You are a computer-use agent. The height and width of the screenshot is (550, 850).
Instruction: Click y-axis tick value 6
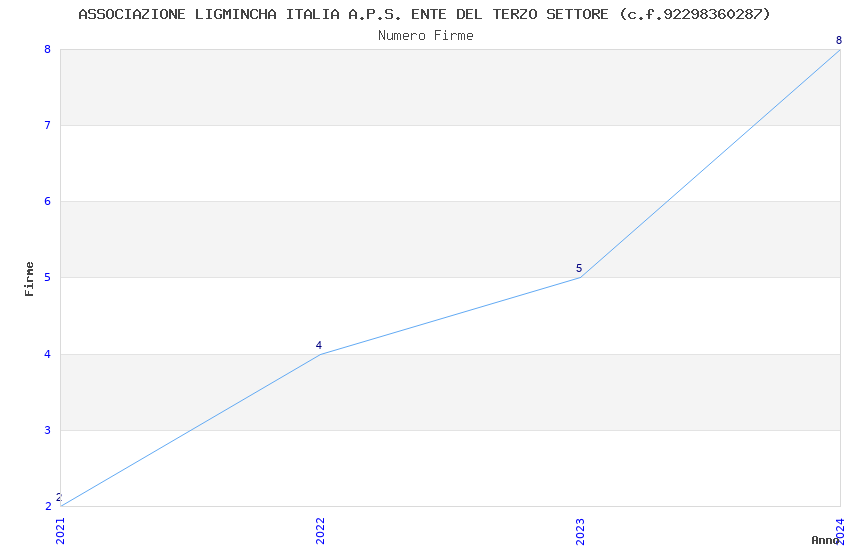point(48,201)
